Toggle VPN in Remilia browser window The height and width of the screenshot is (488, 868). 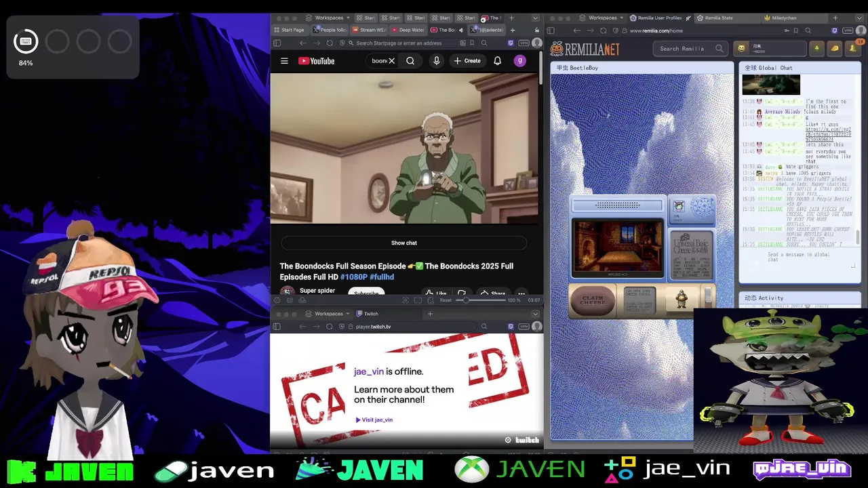848,30
